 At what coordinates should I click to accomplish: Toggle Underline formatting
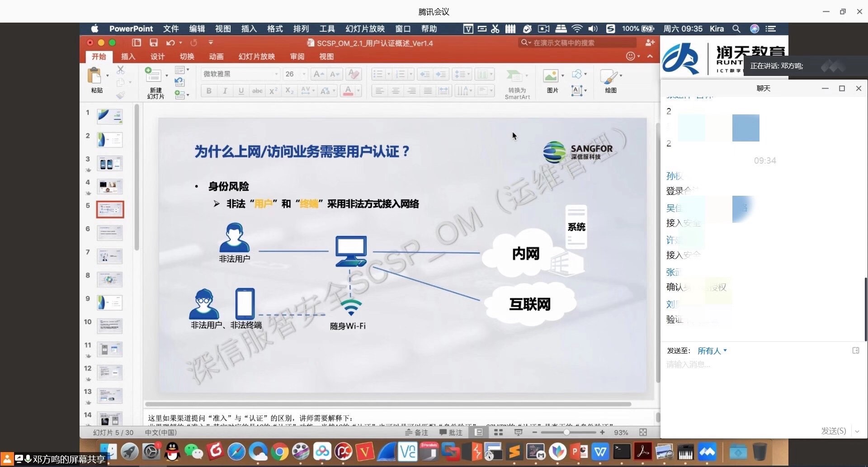click(x=241, y=91)
